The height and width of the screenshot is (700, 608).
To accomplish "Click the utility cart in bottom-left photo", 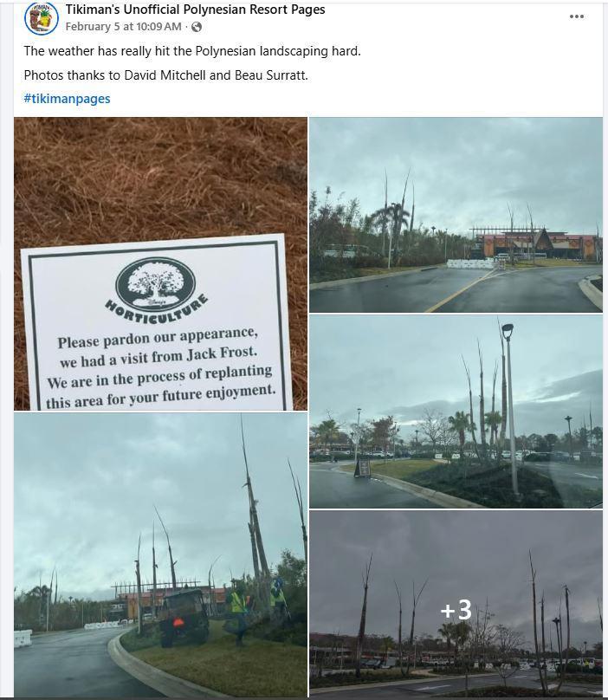I will coord(184,617).
